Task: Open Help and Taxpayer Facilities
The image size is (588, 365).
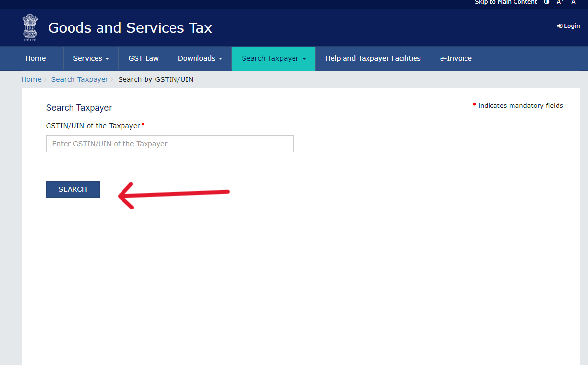Action: [x=372, y=58]
